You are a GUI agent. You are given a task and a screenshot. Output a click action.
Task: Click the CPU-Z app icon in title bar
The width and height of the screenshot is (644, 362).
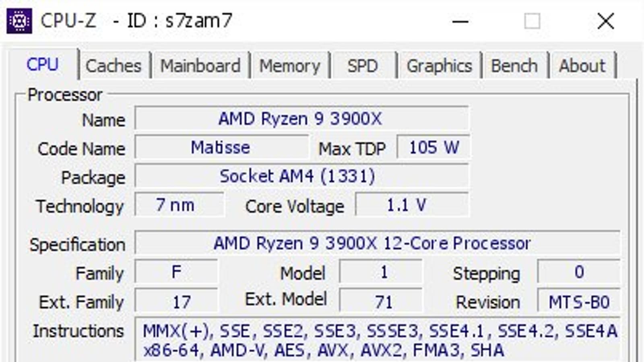19,21
